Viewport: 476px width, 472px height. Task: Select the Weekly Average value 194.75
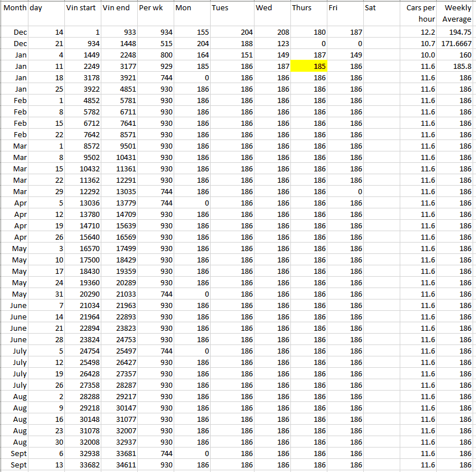[456, 32]
